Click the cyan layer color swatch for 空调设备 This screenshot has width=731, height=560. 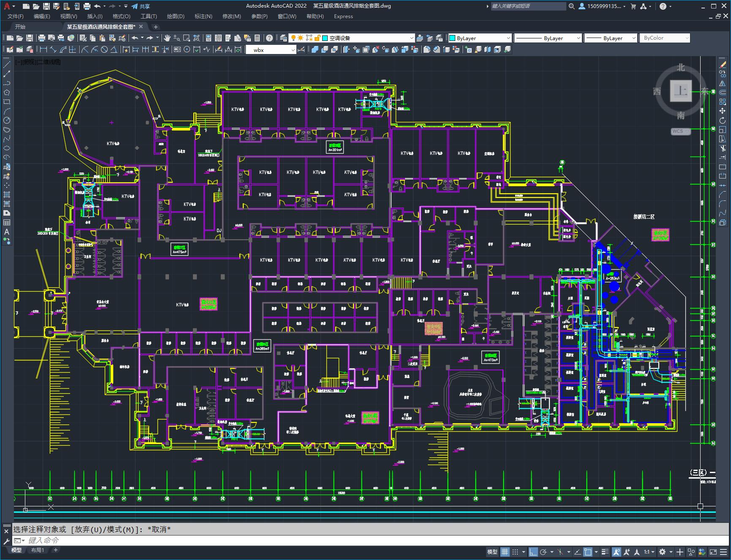[325, 38]
